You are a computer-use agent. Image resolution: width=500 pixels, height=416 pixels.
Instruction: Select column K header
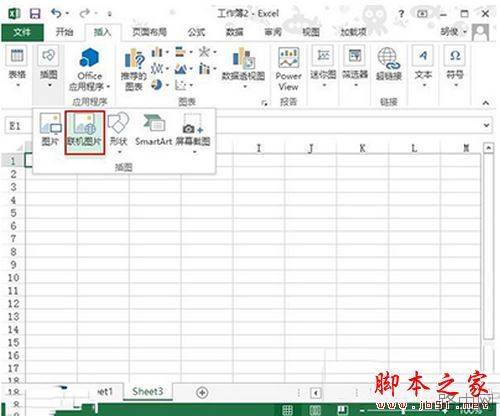(362, 148)
